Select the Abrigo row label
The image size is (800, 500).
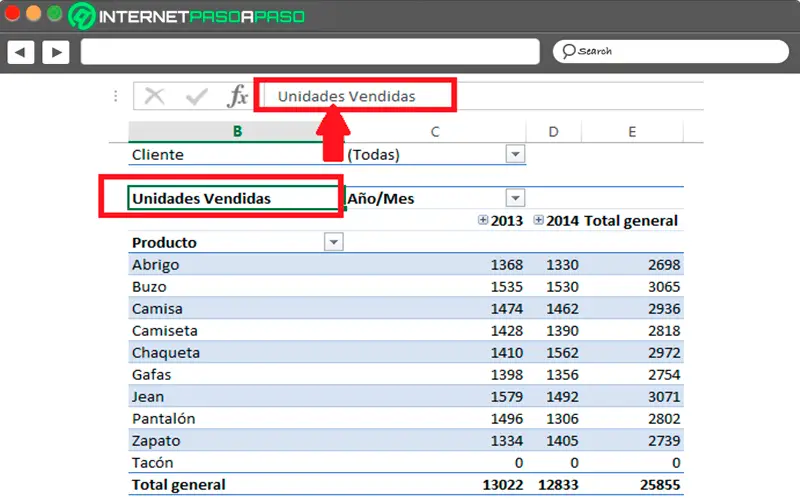point(156,264)
